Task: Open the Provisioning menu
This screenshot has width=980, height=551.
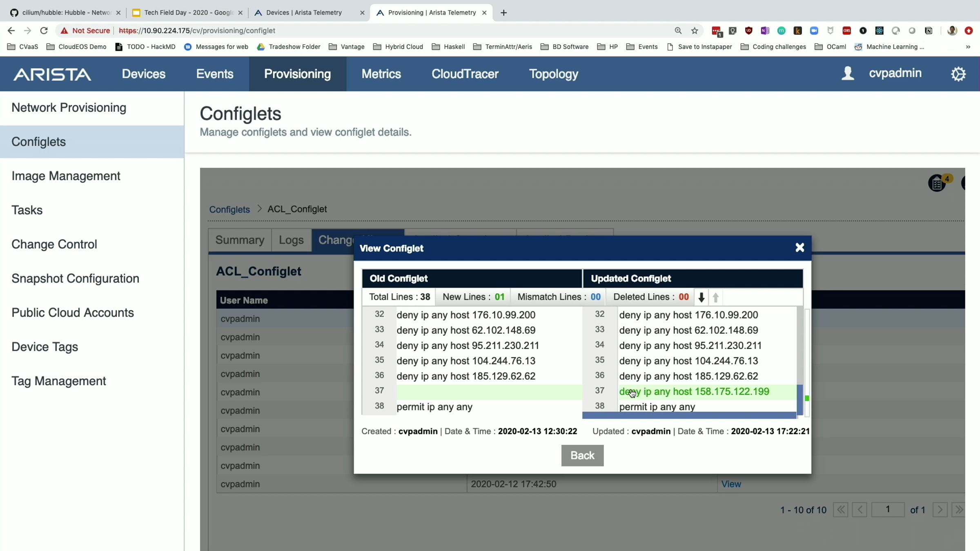Action: (298, 74)
